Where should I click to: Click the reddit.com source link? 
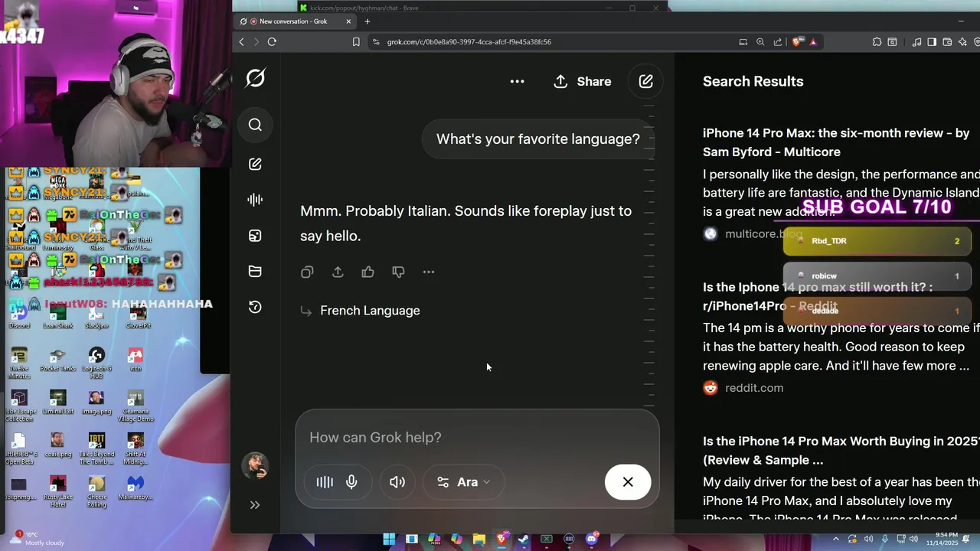tap(754, 388)
